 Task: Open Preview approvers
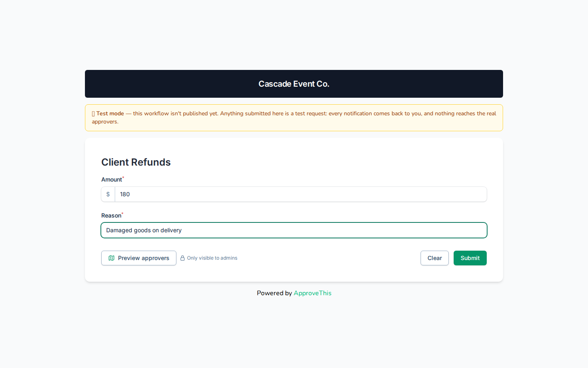pyautogui.click(x=139, y=258)
